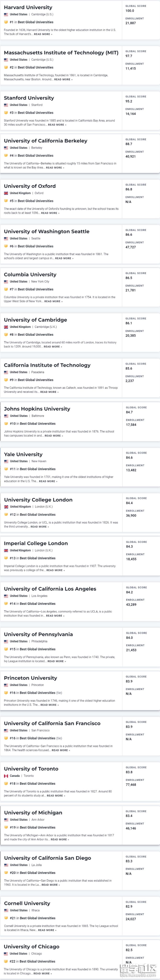The image size is (160, 980).
Task: Click the UK flag icon under University of Cambridge
Action: coord(6,327)
